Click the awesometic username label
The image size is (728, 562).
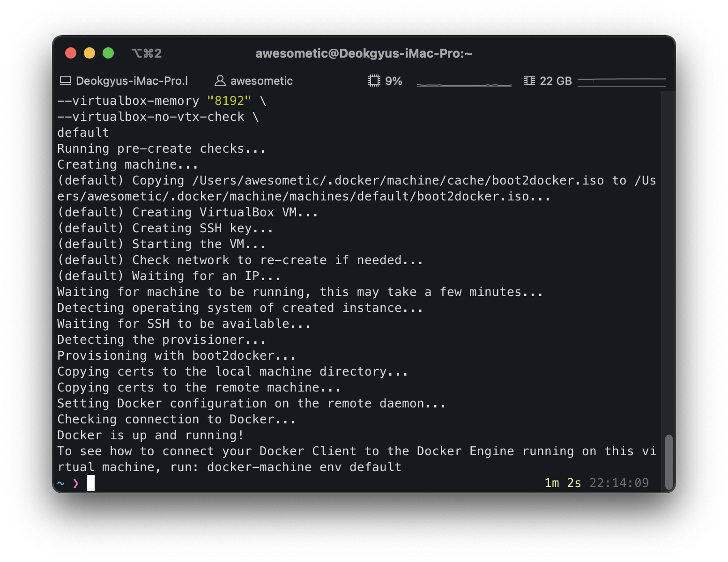(261, 81)
